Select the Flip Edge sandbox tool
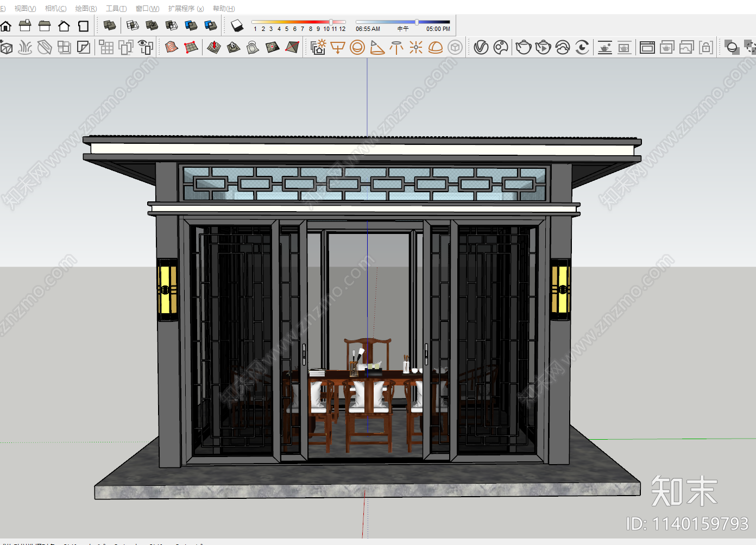 pyautogui.click(x=292, y=48)
